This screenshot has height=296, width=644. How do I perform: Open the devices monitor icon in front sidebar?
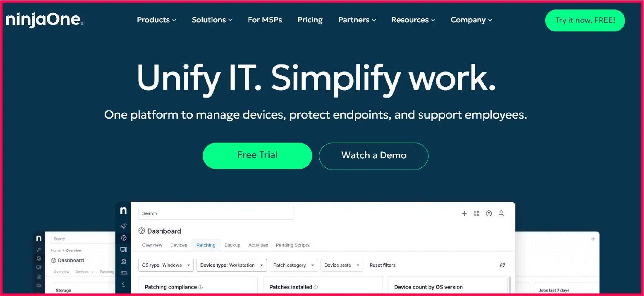coord(123,249)
